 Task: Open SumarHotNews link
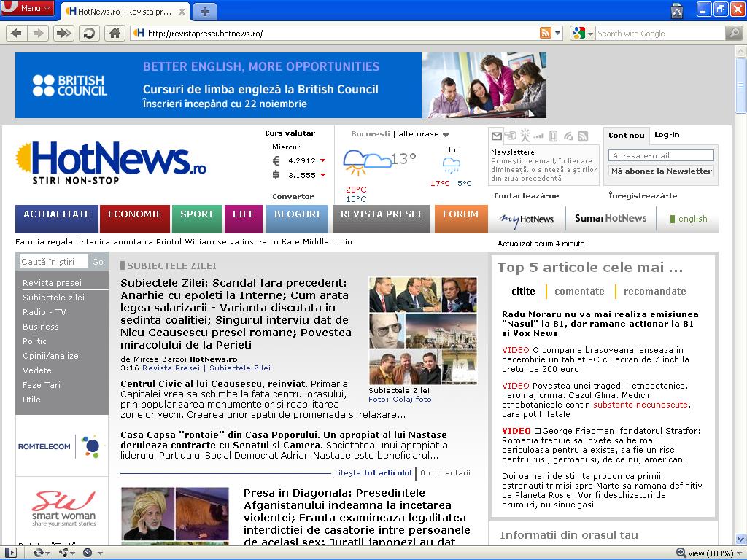[x=611, y=218]
